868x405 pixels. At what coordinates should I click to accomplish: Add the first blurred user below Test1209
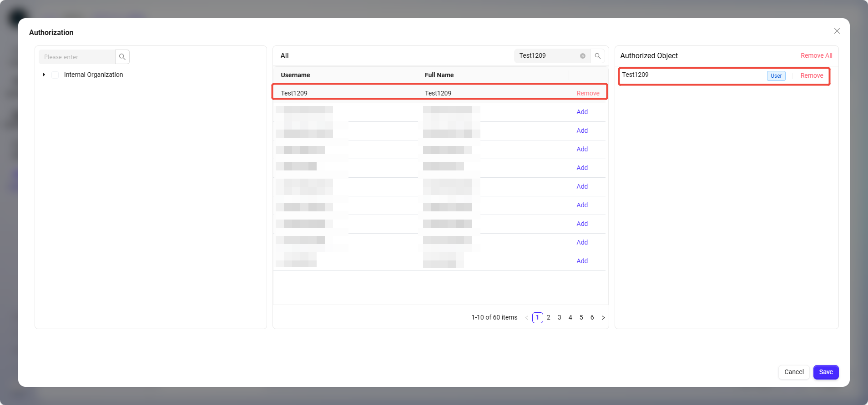582,112
